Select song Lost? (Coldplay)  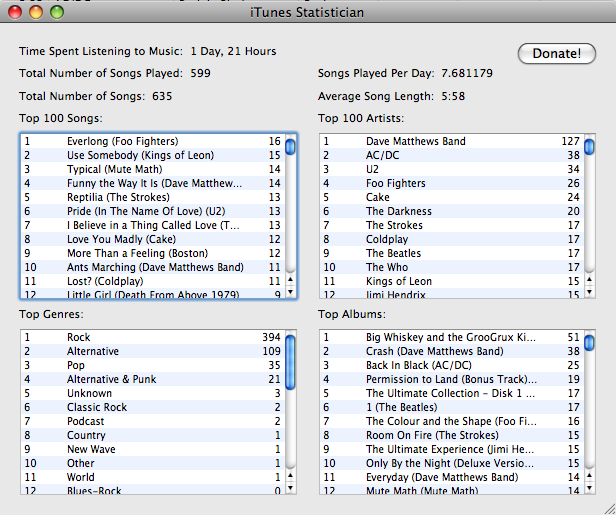tap(153, 281)
